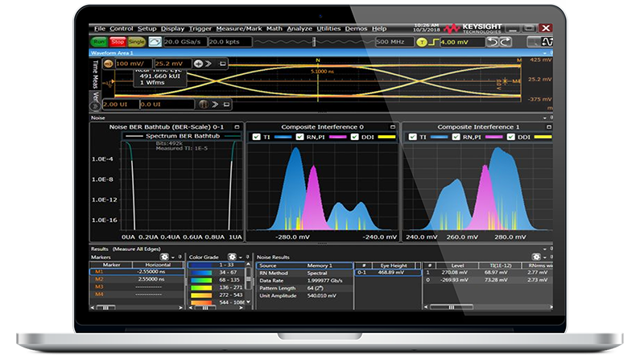Maximize the Composite Interference 1 plot
644x362 pixels.
[x=549, y=127]
